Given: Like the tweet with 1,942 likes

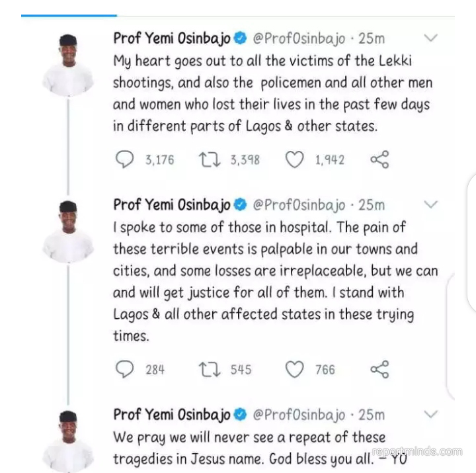Looking at the screenshot, I should 297,159.
